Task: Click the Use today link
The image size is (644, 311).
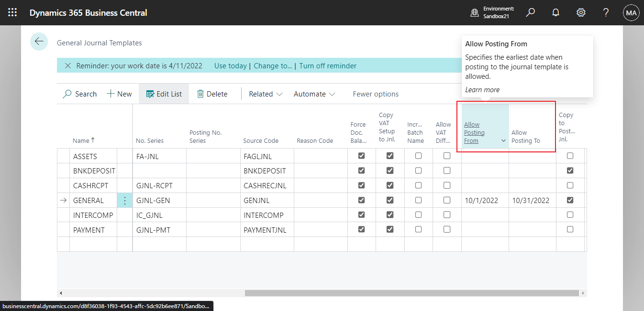Action: (230, 65)
